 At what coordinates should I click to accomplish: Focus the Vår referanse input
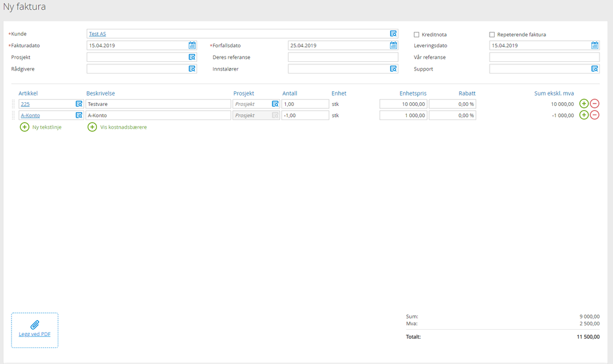[x=544, y=57]
